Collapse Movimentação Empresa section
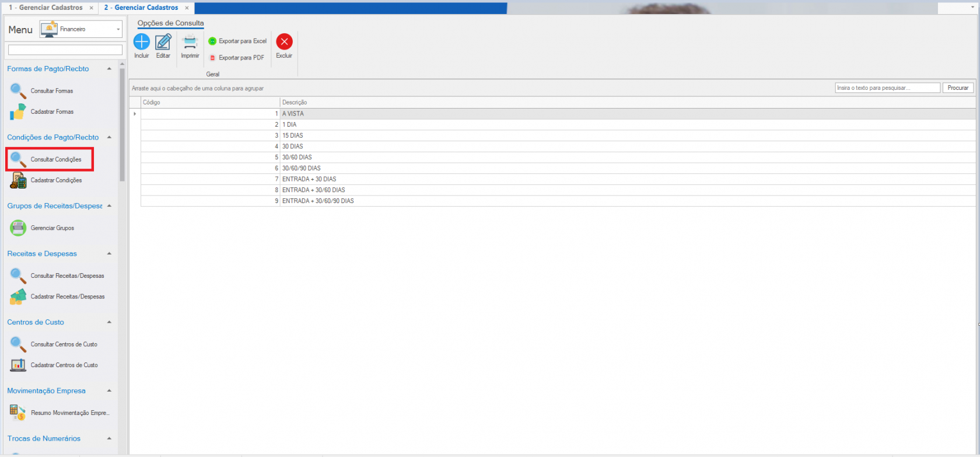The width and height of the screenshot is (980, 457). tap(109, 391)
